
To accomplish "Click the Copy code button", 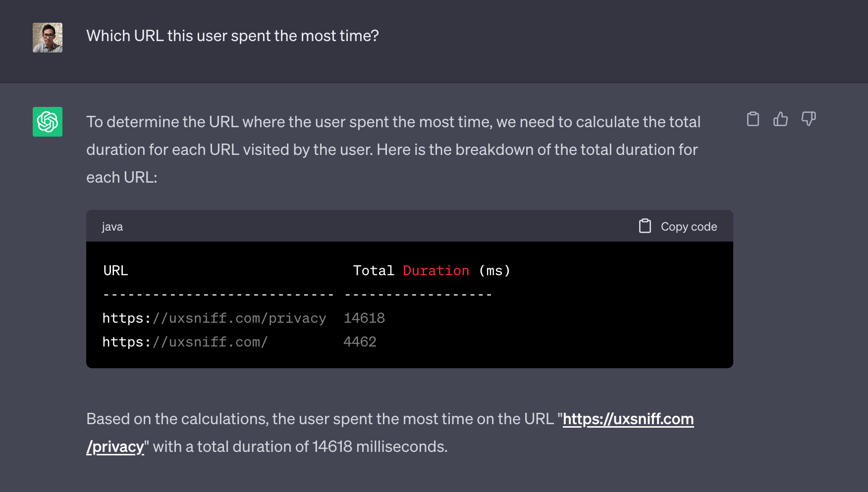I will point(688,226).
